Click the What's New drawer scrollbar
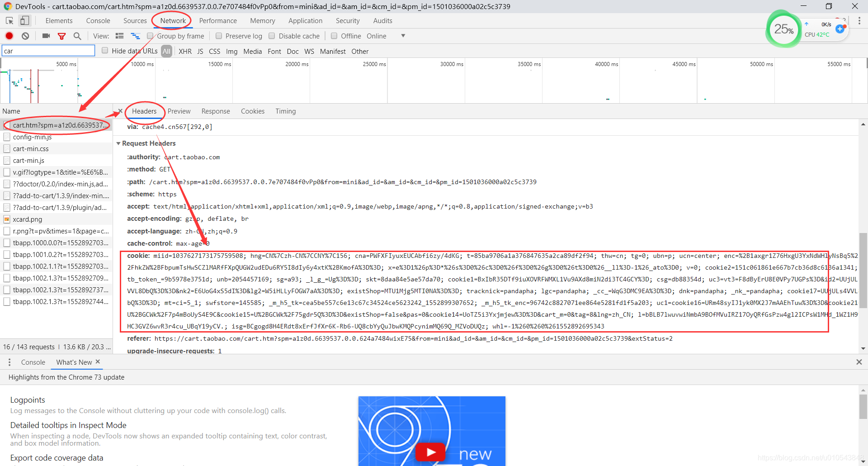The width and height of the screenshot is (868, 466). pos(863,406)
